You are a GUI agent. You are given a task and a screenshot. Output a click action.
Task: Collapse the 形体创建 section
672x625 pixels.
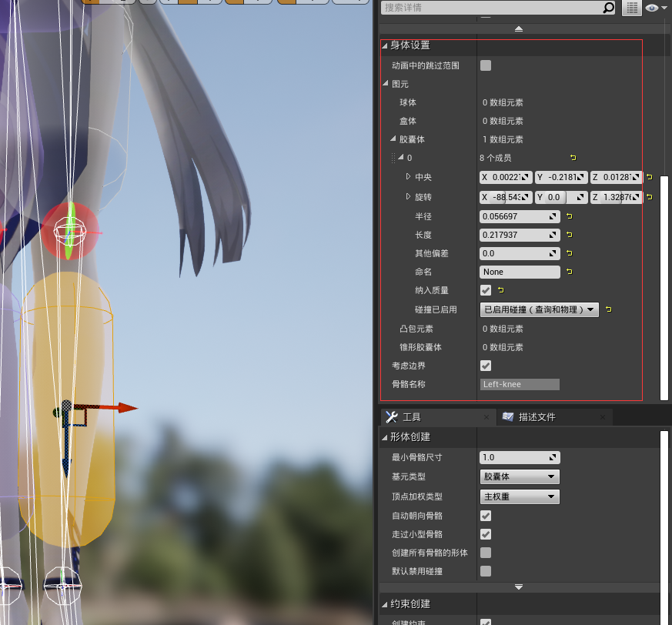[384, 437]
